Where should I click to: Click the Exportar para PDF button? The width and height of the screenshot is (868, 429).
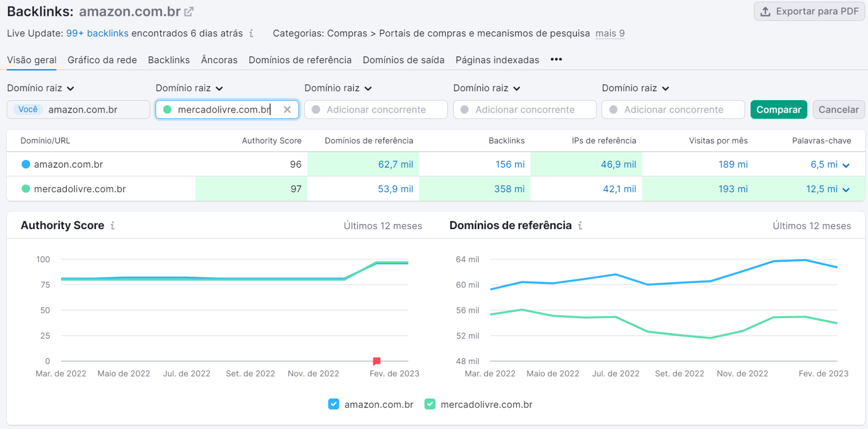(809, 12)
